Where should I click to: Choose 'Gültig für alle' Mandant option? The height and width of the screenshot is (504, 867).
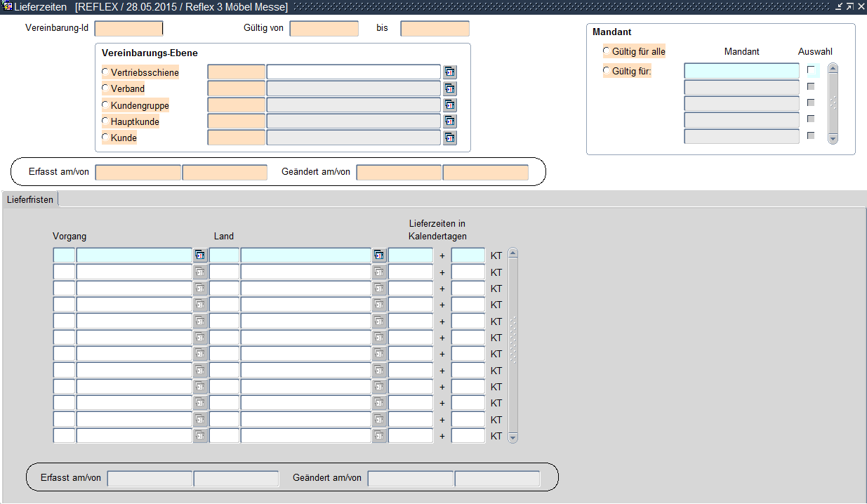[607, 51]
